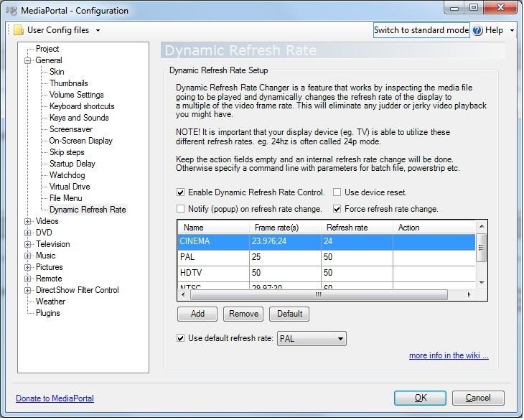Confirm settings with the OK button
The width and height of the screenshot is (524, 420).
[421, 399]
